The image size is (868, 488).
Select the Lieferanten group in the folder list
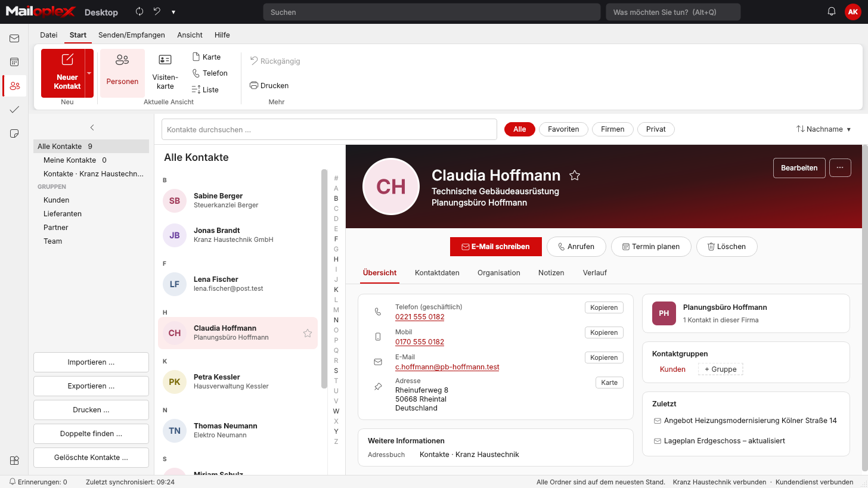[x=63, y=214]
